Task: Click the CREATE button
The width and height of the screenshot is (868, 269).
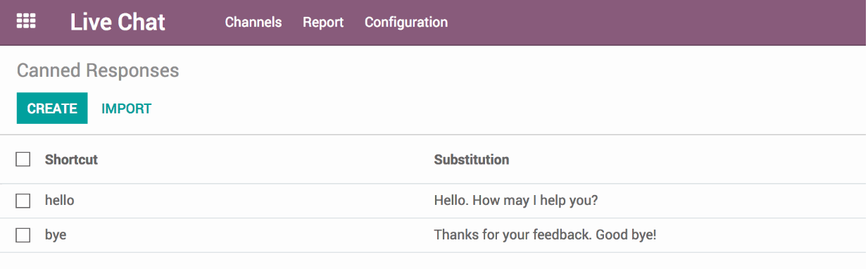Action: coord(52,108)
